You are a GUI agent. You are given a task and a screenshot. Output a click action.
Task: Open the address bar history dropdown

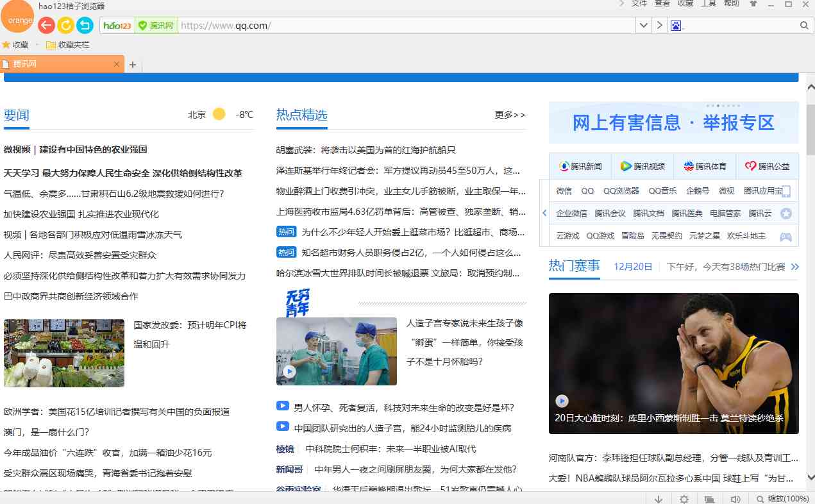coord(644,26)
